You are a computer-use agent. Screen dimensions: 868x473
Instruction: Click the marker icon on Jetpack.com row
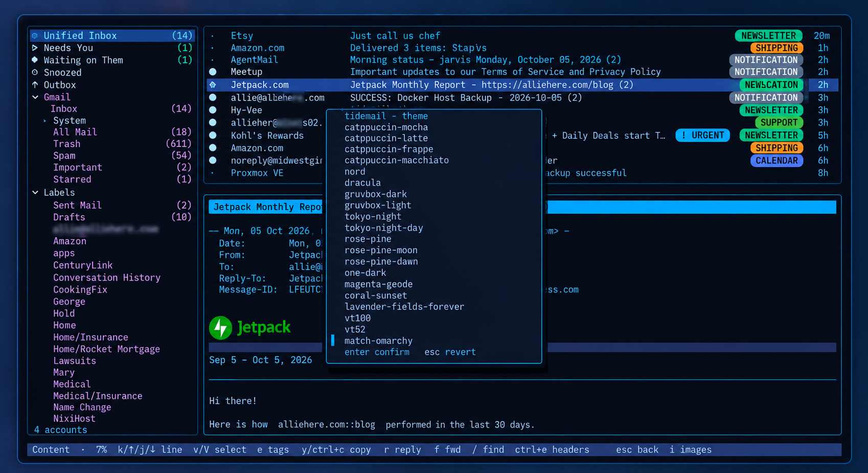coord(213,85)
